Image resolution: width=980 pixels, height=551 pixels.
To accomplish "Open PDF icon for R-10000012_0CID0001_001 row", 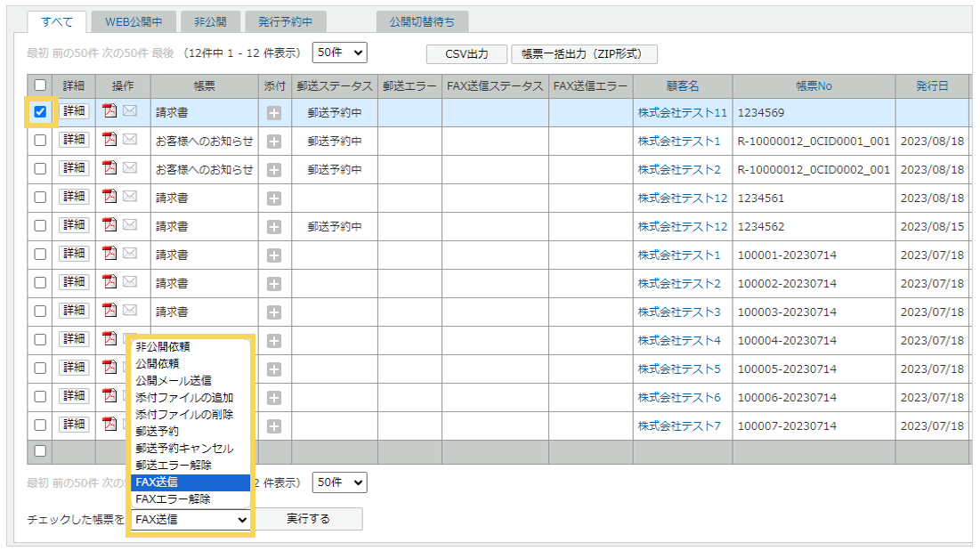I will [x=110, y=141].
